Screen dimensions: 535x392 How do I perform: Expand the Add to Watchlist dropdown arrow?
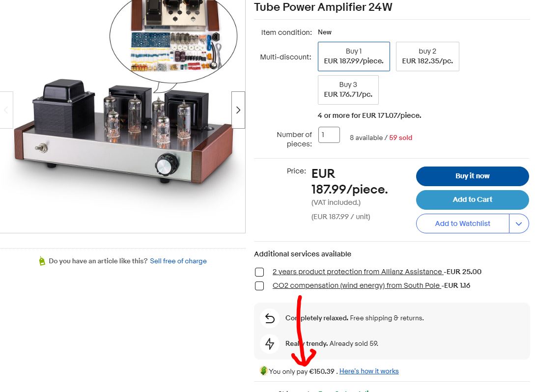pos(519,224)
